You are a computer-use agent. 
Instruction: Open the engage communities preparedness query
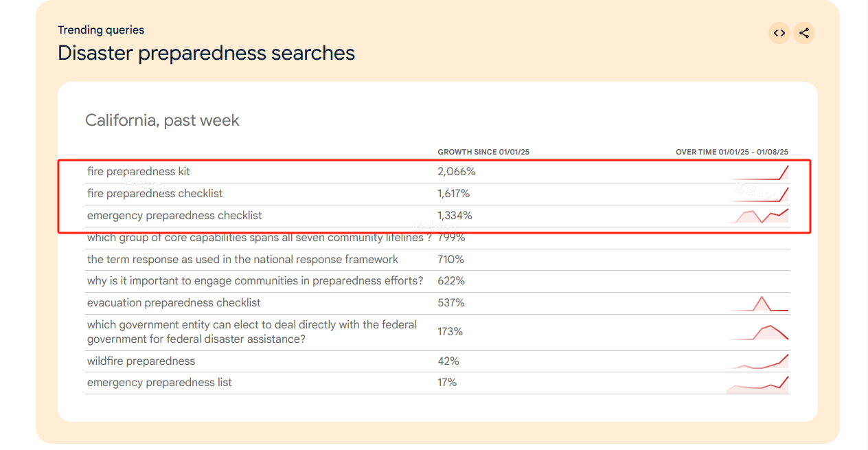255,281
